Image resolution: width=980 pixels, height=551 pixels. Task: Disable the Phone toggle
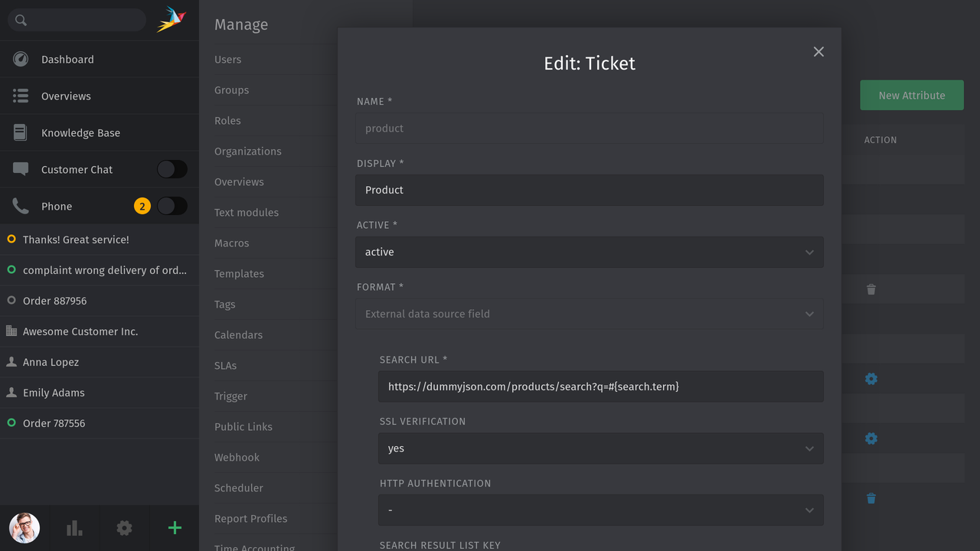pyautogui.click(x=172, y=206)
